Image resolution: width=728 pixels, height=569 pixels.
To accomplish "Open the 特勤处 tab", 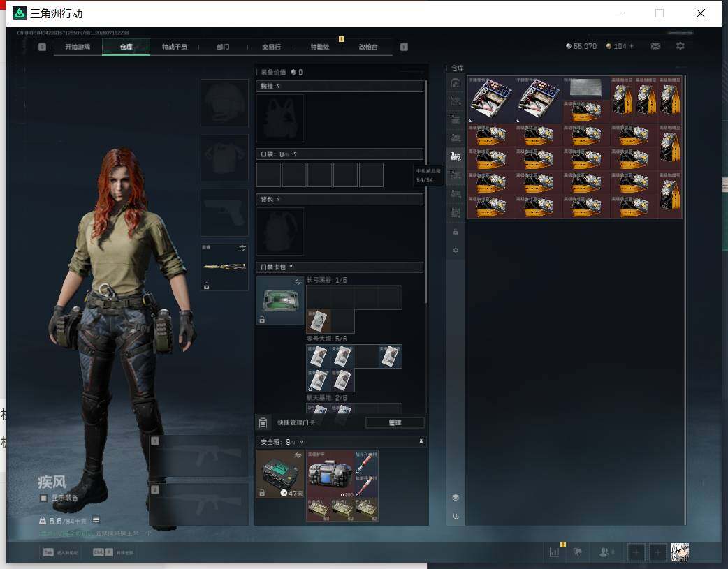I will pyautogui.click(x=320, y=47).
